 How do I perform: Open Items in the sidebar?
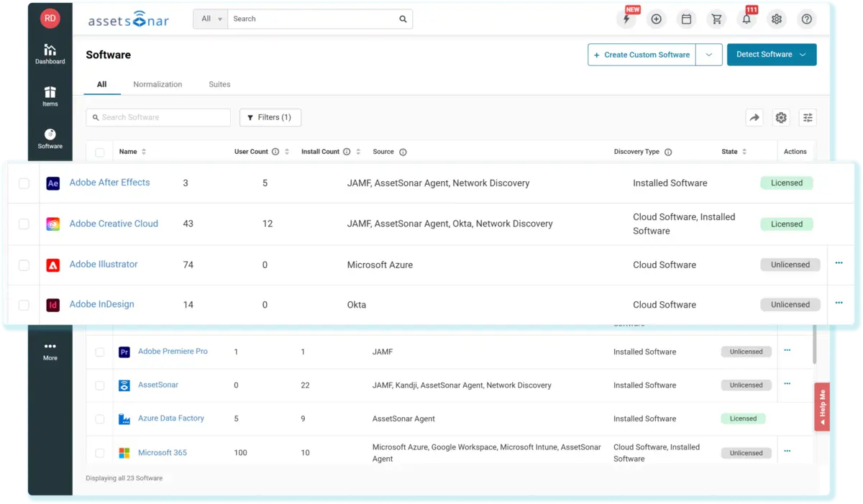pos(50,96)
